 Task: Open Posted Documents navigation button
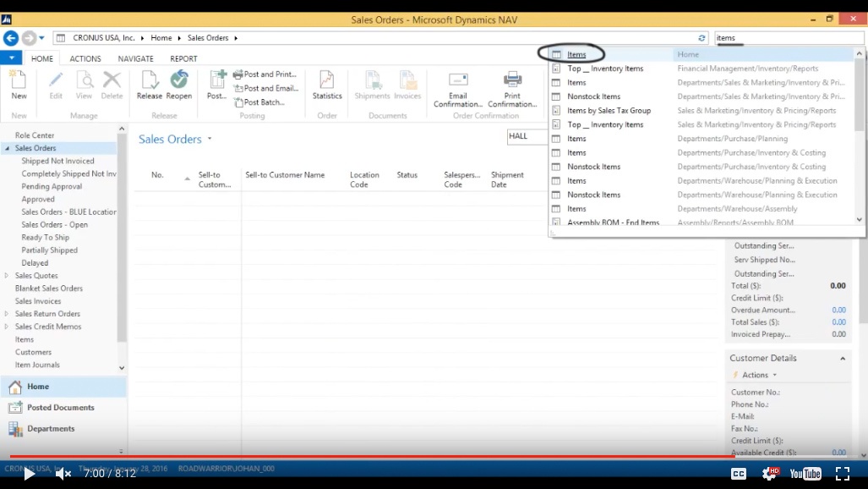click(60, 408)
